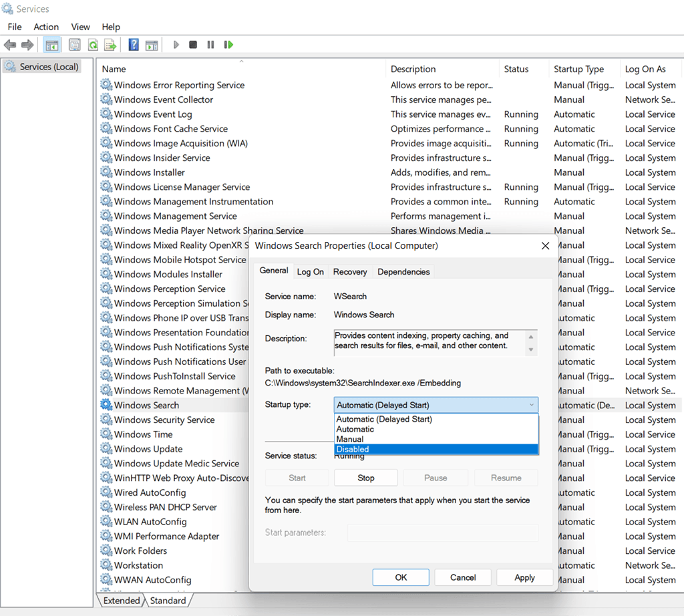This screenshot has height=616, width=684.
Task: Switch to the Extended view tab
Action: (x=122, y=600)
